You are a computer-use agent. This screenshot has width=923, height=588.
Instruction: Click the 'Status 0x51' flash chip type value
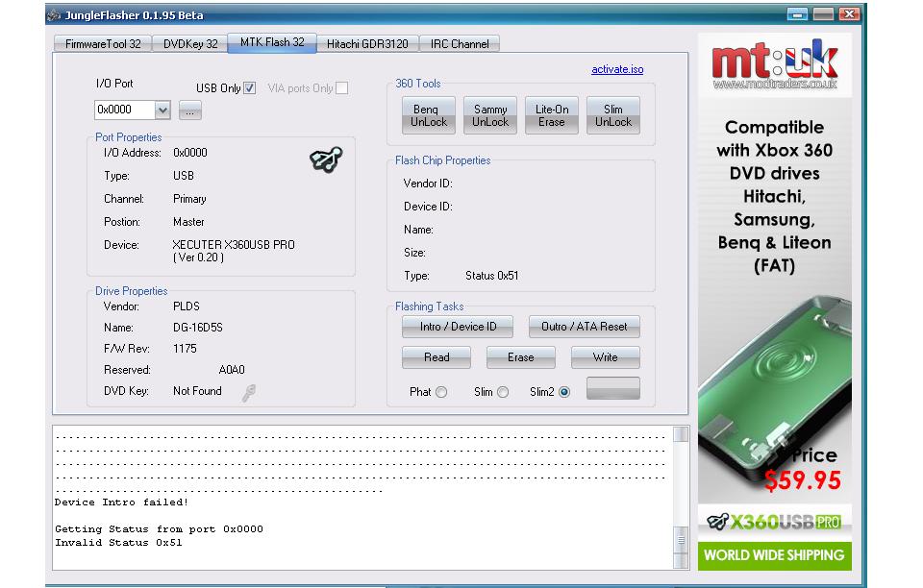[x=491, y=276]
